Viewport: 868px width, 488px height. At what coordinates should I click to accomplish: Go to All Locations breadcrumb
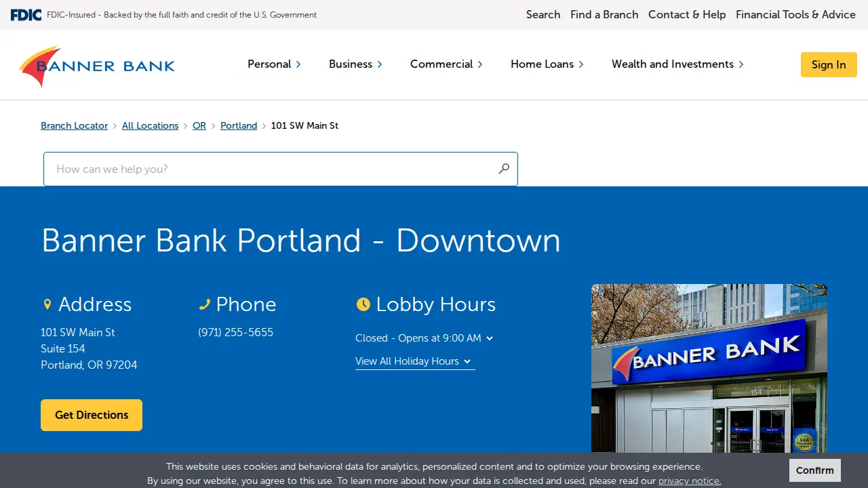click(x=150, y=125)
